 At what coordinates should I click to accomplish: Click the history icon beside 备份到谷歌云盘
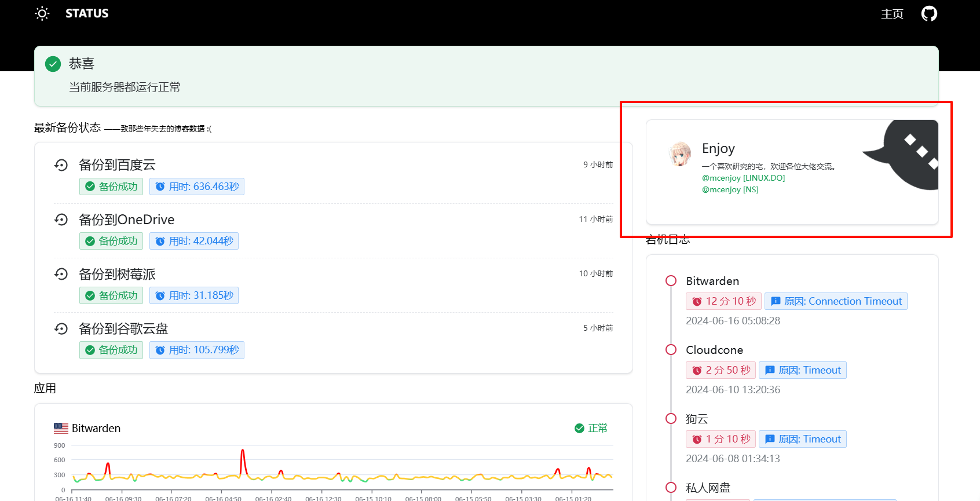61,328
